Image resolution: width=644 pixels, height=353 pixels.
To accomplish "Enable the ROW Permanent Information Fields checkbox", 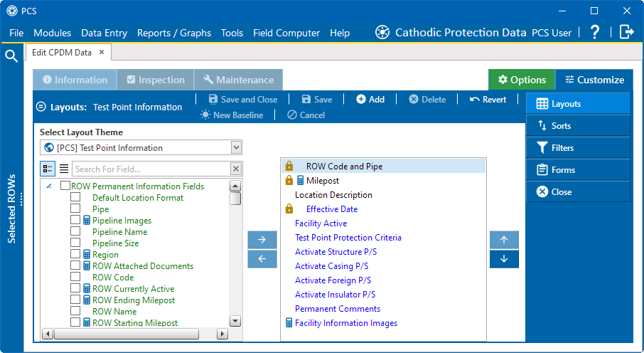I will tap(65, 186).
